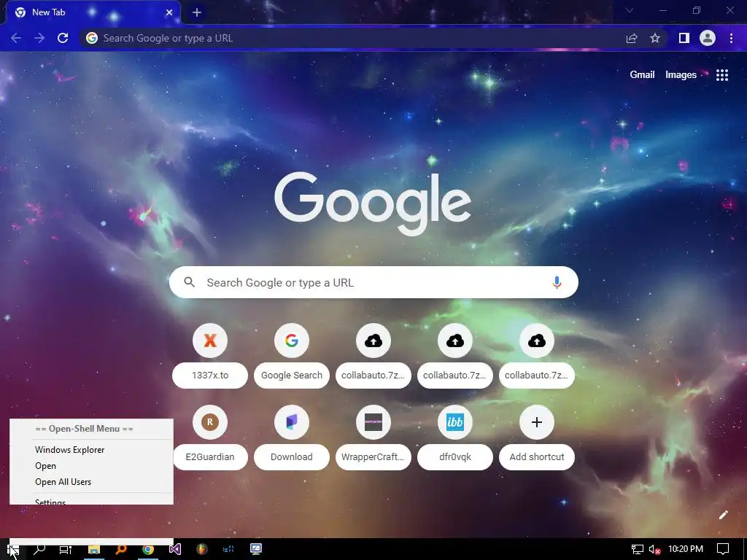This screenshot has height=560, width=747.
Task: Open the Google apps grid icon
Action: tap(722, 75)
